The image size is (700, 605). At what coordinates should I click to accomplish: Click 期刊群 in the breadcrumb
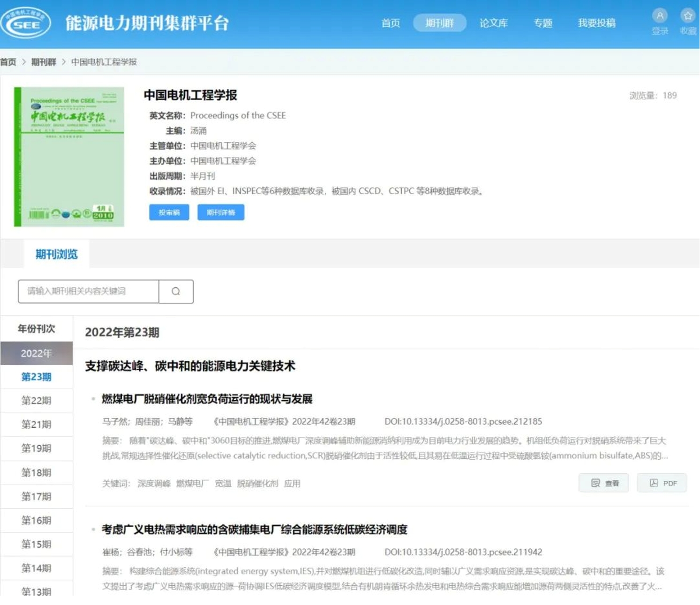44,62
